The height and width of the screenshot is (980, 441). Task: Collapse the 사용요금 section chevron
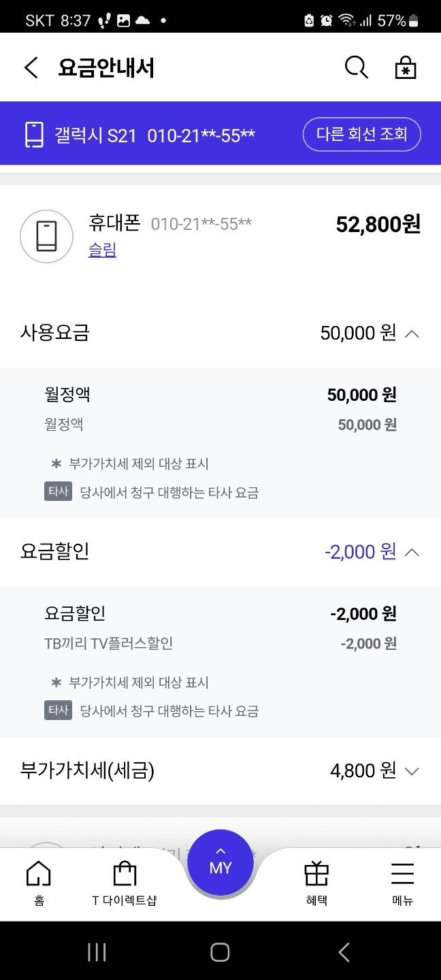click(x=412, y=333)
